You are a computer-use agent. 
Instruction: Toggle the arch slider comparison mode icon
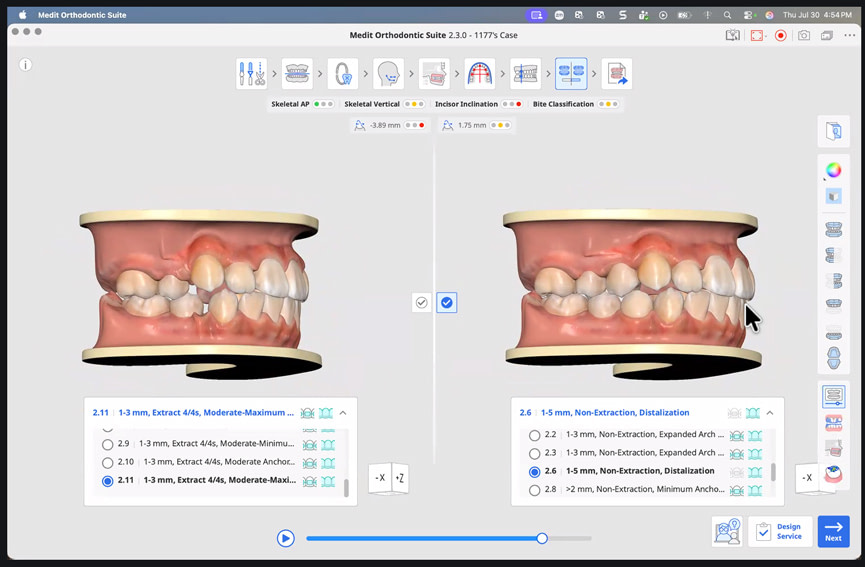(834, 396)
